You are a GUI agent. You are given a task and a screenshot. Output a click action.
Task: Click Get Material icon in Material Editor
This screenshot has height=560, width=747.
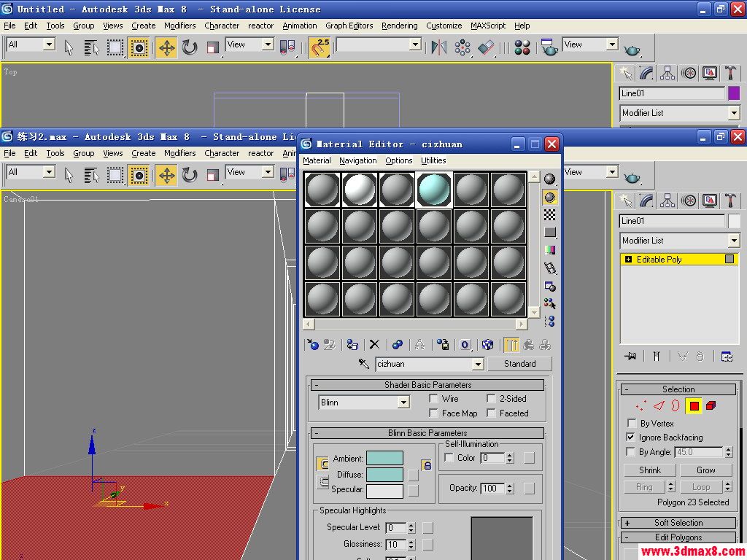pyautogui.click(x=312, y=344)
